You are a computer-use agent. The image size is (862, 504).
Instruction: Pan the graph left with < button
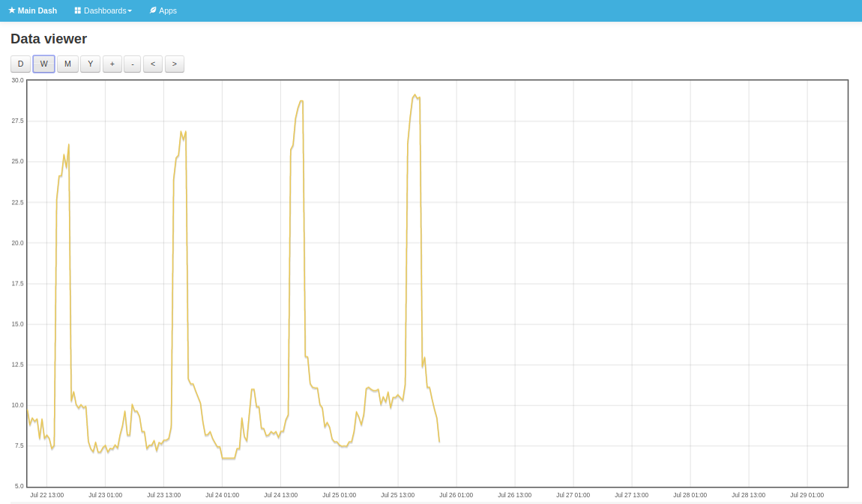tap(153, 64)
